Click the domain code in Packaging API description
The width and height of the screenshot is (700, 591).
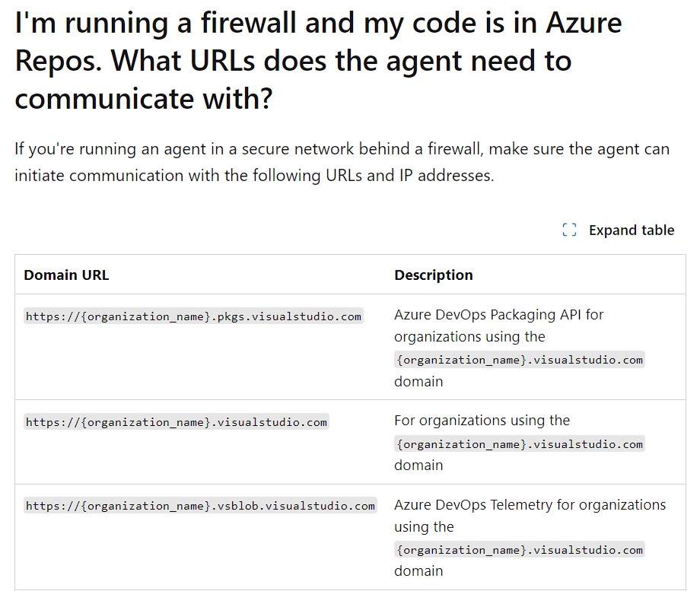pos(519,360)
